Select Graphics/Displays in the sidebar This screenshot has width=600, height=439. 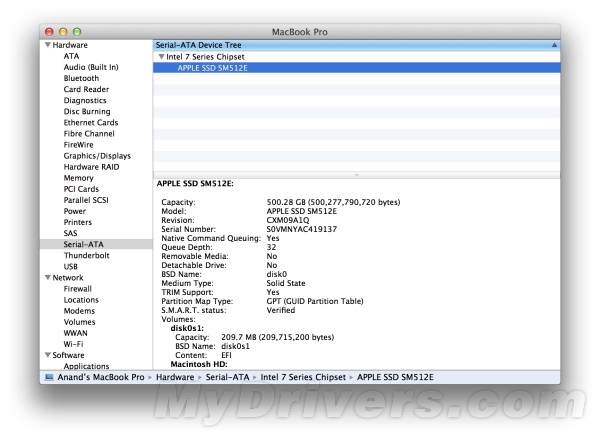(97, 156)
